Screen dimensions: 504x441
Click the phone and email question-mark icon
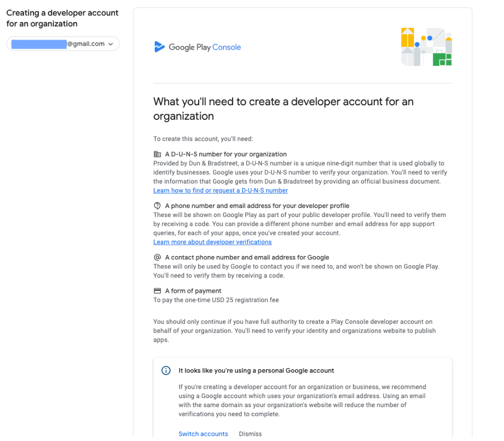(157, 206)
